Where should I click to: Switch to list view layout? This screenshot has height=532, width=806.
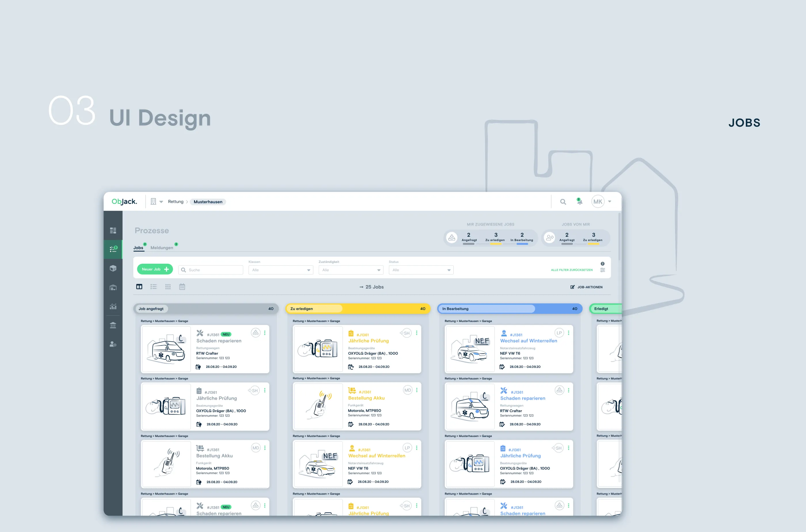click(x=154, y=287)
